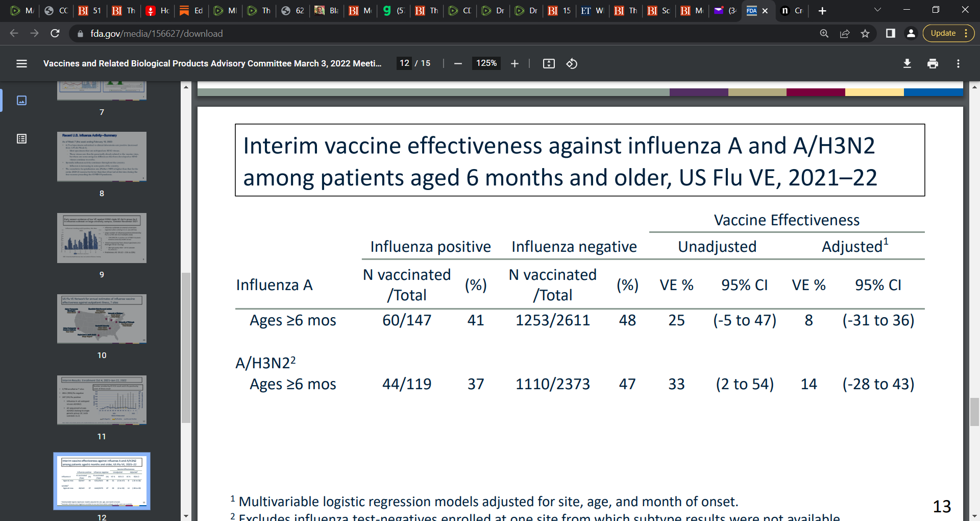Click the Update Chrome button
Image resolution: width=980 pixels, height=521 pixels.
tap(948, 33)
